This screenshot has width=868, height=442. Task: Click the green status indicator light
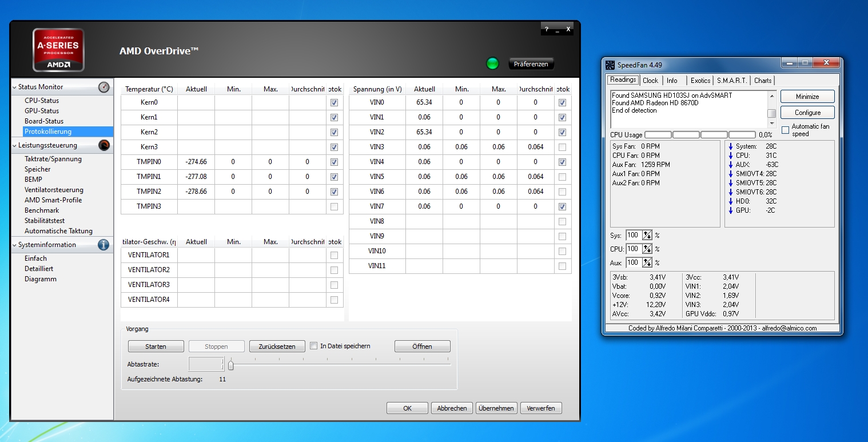point(492,63)
